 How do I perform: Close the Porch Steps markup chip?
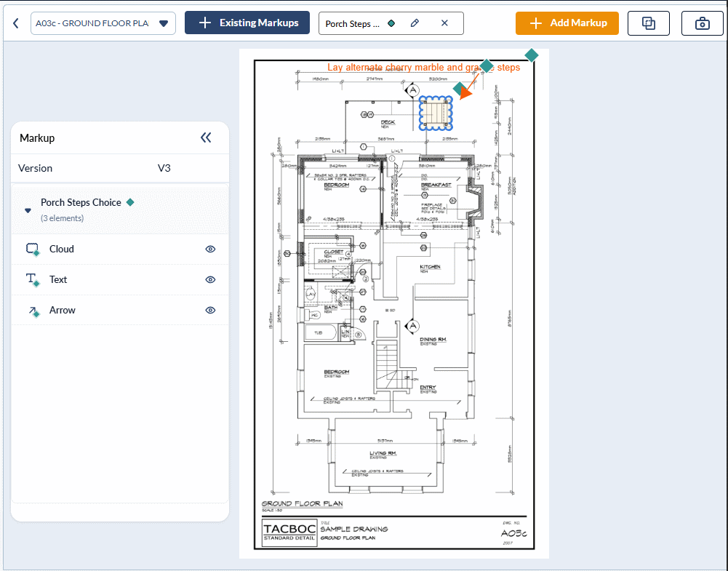pyautogui.click(x=444, y=23)
